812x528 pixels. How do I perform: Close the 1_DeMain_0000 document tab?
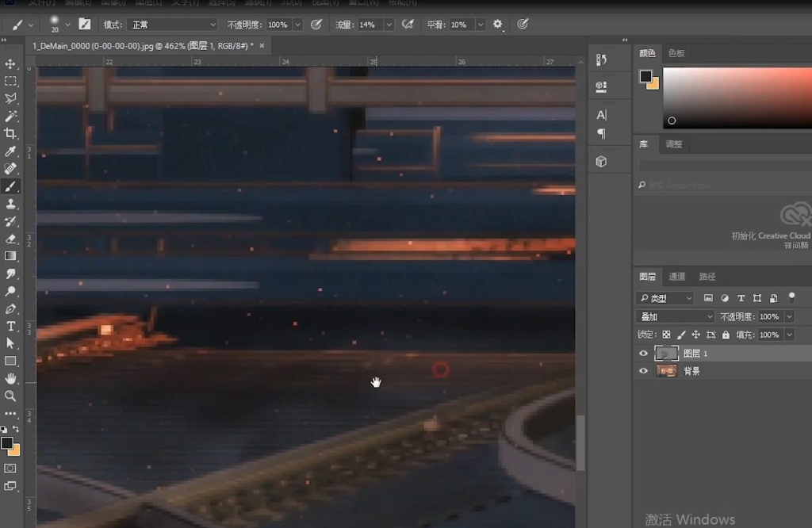[x=262, y=45]
